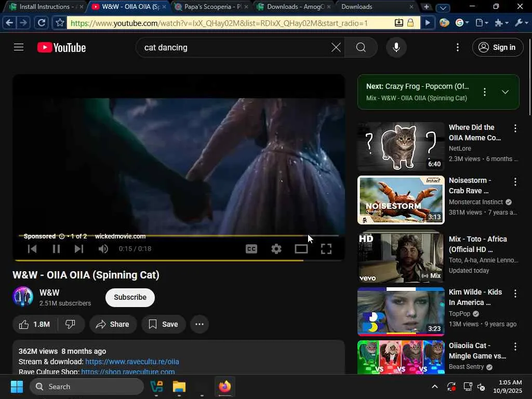The width and height of the screenshot is (532, 399).
Task: Skip to next video in player
Action: coord(79,249)
